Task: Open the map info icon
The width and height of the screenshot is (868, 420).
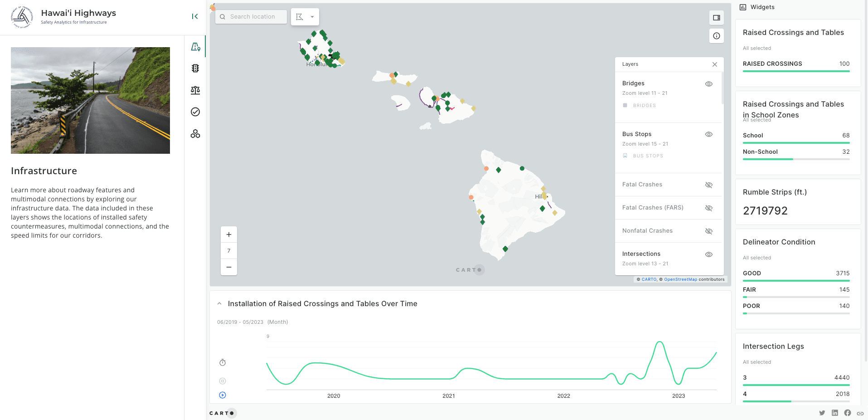Action: point(716,35)
